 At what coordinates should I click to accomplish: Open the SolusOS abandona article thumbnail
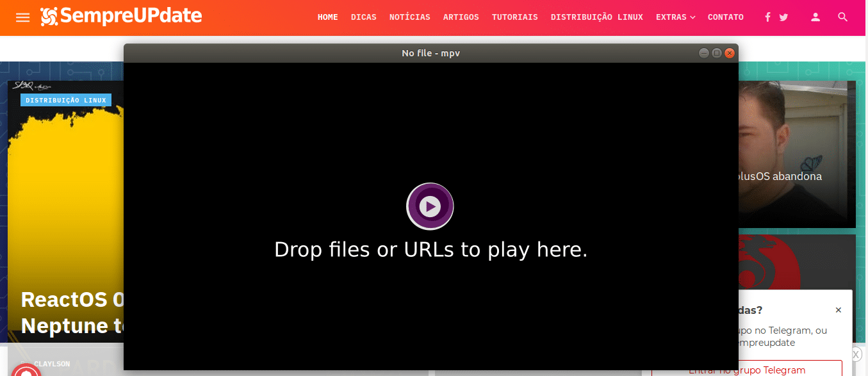tap(796, 154)
